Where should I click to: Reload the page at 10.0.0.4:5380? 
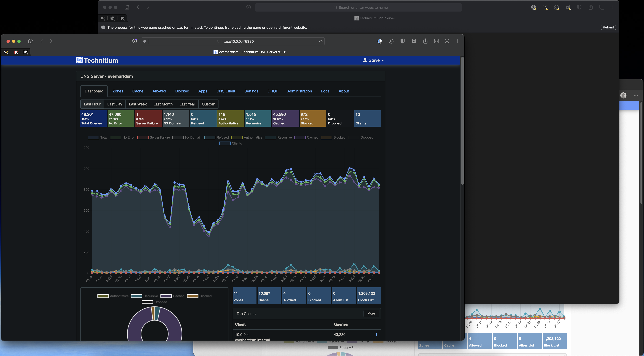[x=321, y=41]
